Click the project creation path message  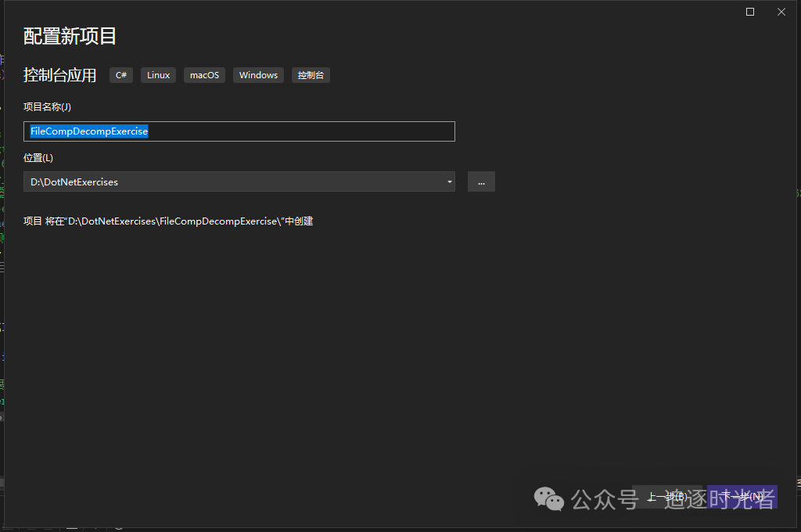[x=168, y=221]
